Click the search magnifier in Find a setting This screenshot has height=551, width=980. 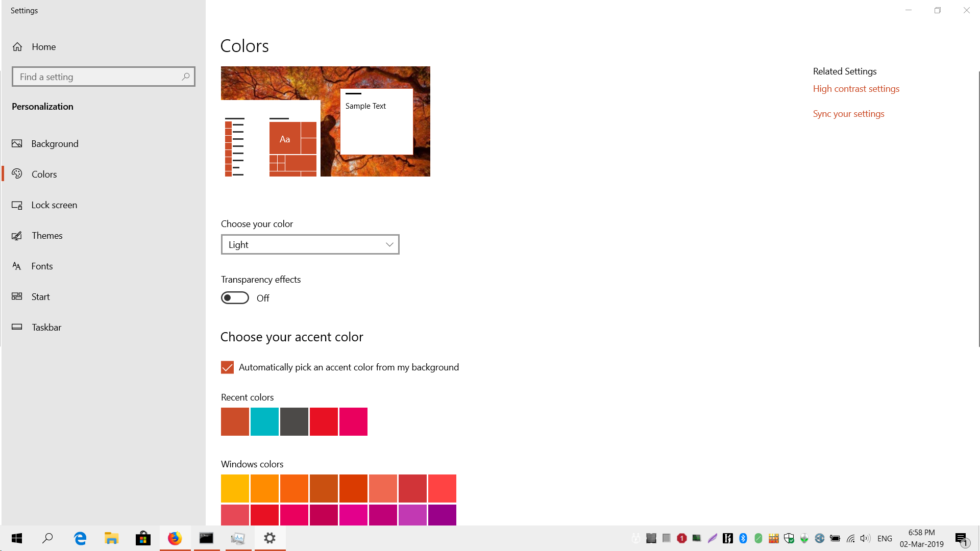point(186,77)
